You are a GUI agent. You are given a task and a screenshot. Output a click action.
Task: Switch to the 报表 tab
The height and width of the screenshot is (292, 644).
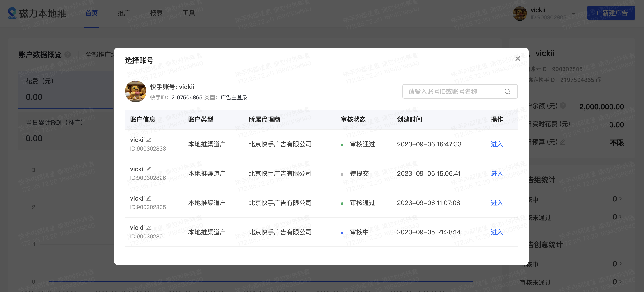click(156, 13)
